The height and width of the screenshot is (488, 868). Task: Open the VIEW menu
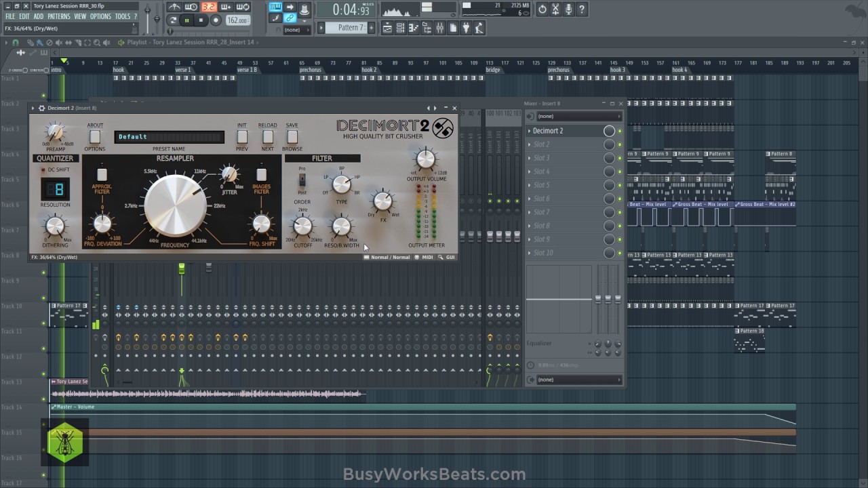coord(80,16)
